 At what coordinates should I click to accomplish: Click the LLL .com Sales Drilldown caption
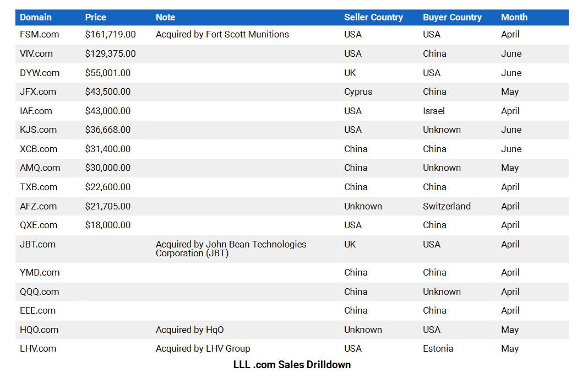[292, 365]
